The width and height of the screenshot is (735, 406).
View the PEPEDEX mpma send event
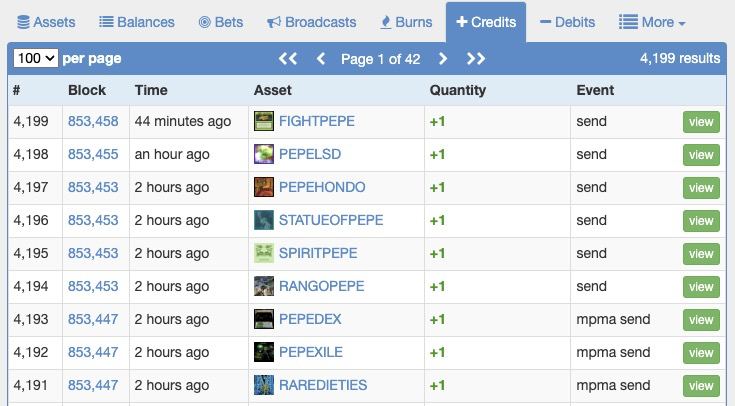701,320
